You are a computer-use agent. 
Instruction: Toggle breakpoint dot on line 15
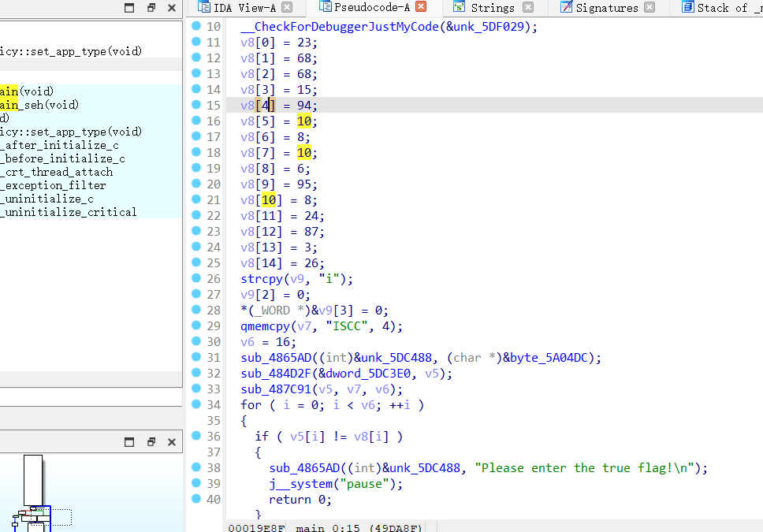point(196,105)
